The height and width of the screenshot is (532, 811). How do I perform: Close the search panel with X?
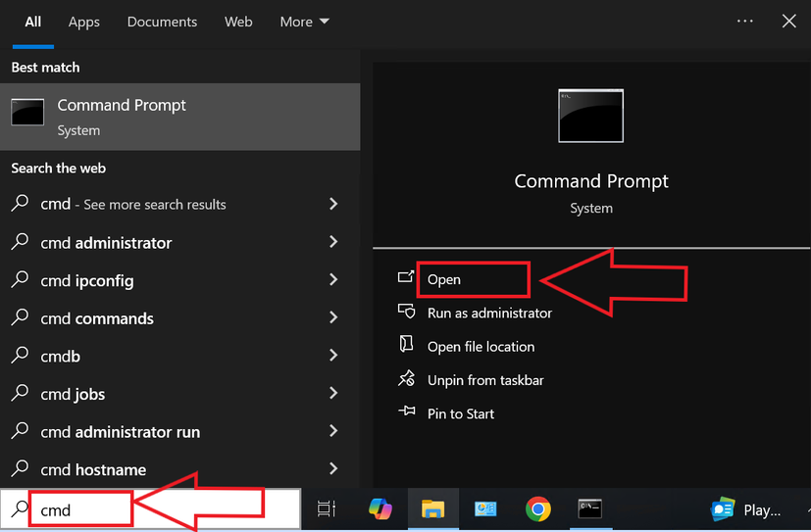(788, 22)
